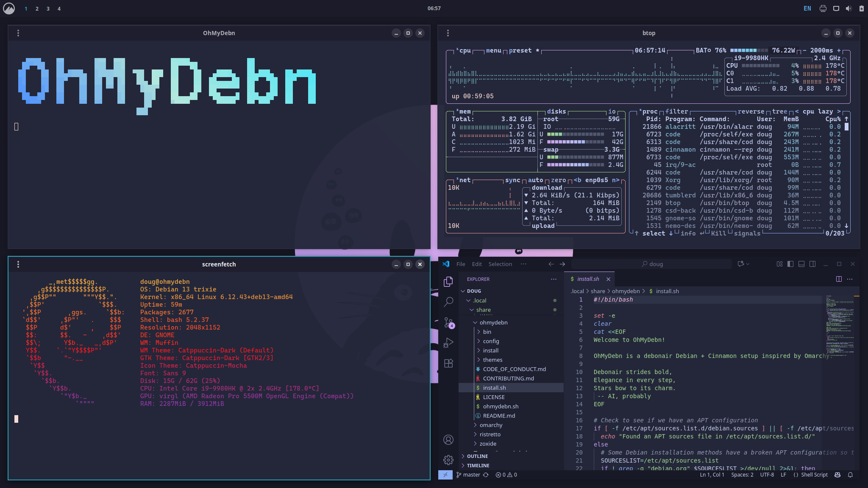Image resolution: width=868 pixels, height=488 pixels.
Task: Toggle the Secondary Side Bar layout icon
Action: [x=812, y=264]
